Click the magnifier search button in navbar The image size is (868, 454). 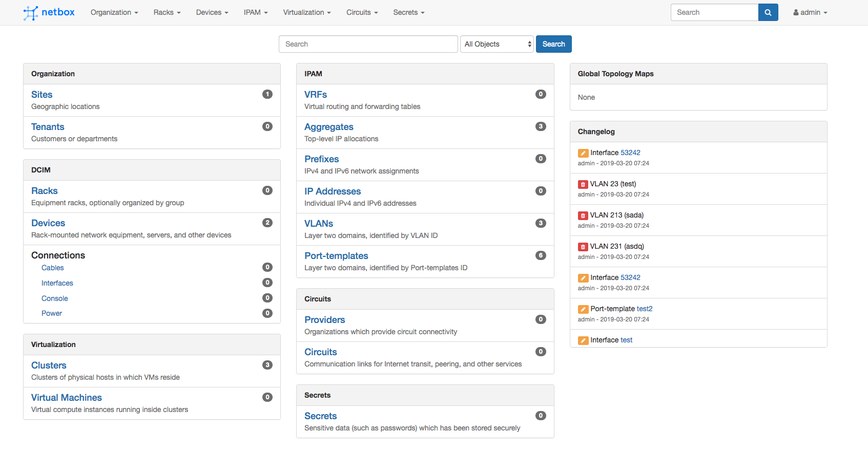(x=768, y=12)
